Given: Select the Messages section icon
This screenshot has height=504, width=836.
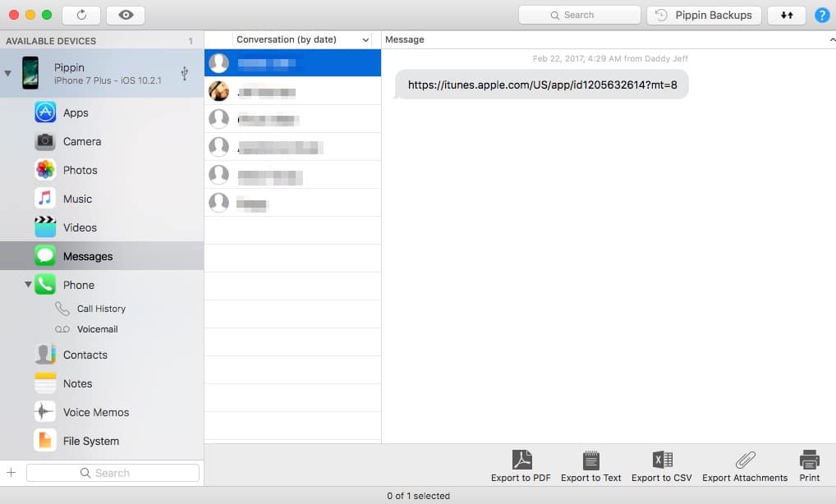Looking at the screenshot, I should (x=45, y=256).
